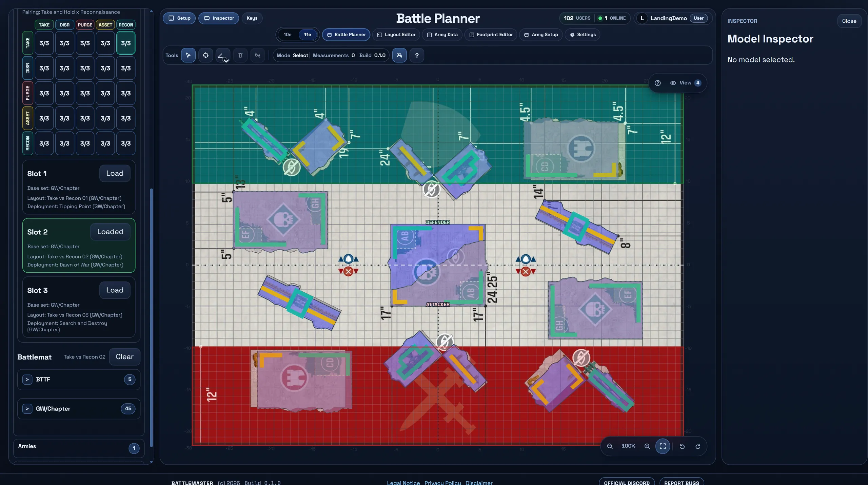Expand the Armies section
The height and width of the screenshot is (485, 868).
79,448
